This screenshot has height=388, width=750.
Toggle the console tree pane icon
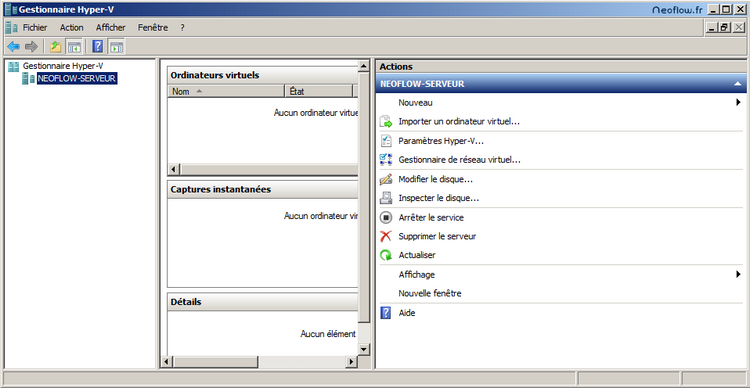click(x=74, y=46)
